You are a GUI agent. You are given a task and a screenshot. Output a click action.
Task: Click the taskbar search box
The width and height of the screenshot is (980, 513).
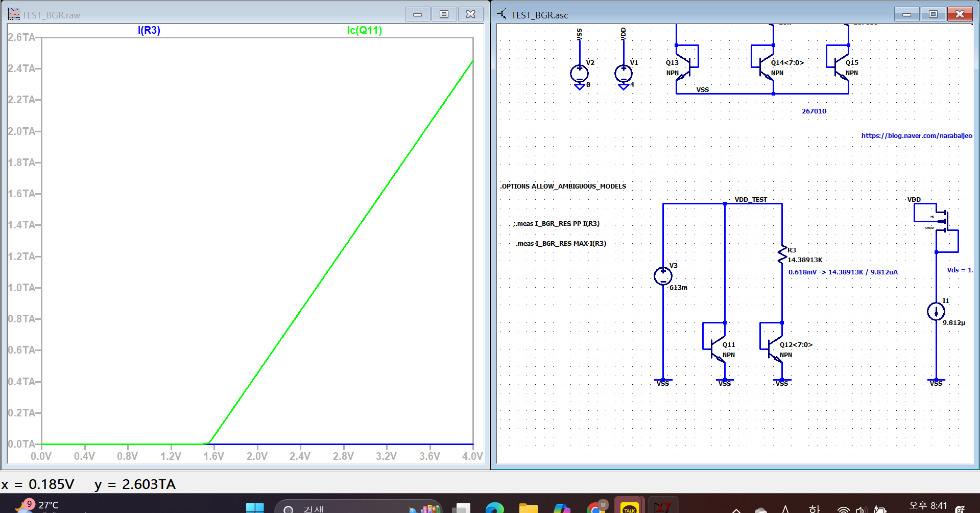(x=358, y=507)
